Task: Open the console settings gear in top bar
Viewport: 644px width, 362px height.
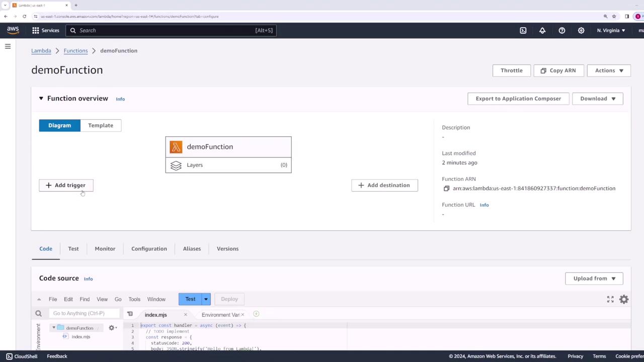Action: pos(581,30)
